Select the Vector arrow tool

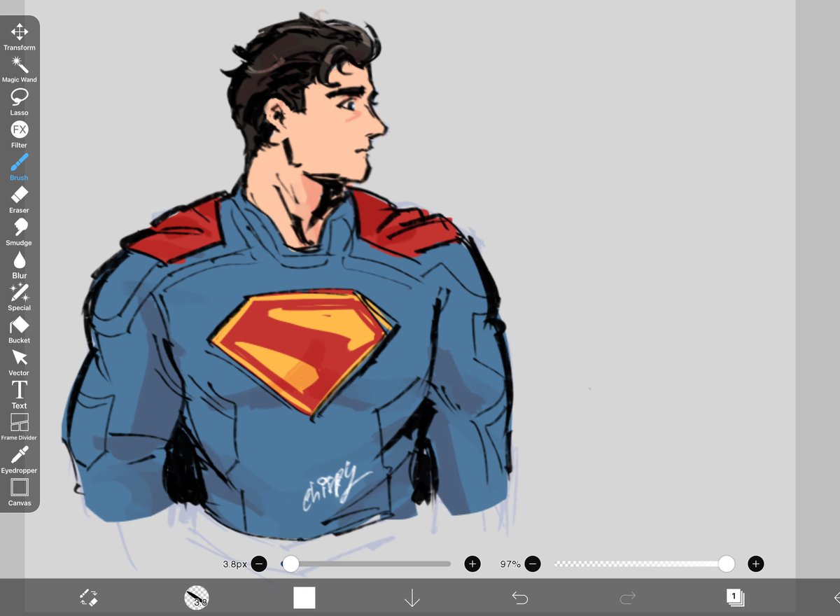[20, 363]
